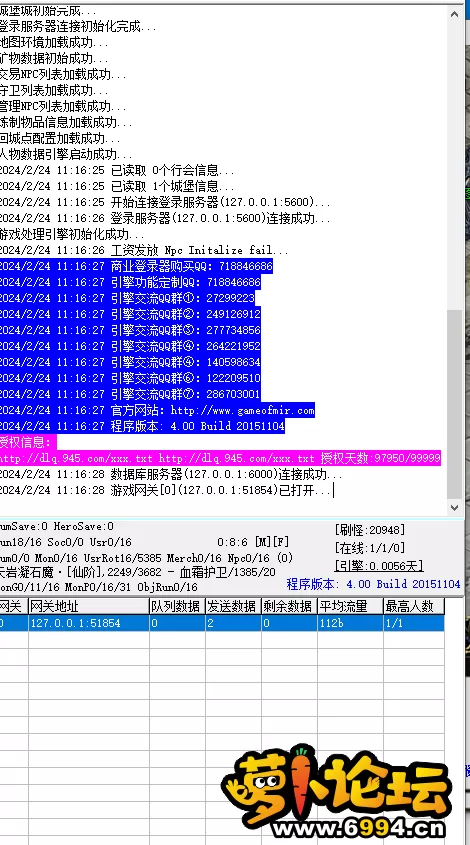Click the log scrollbar down arrow

454,507
